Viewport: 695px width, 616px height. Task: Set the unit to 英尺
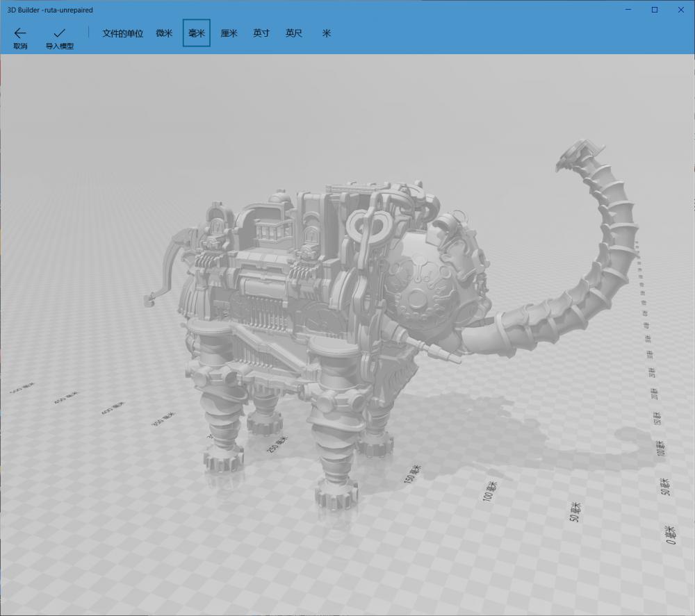[293, 33]
